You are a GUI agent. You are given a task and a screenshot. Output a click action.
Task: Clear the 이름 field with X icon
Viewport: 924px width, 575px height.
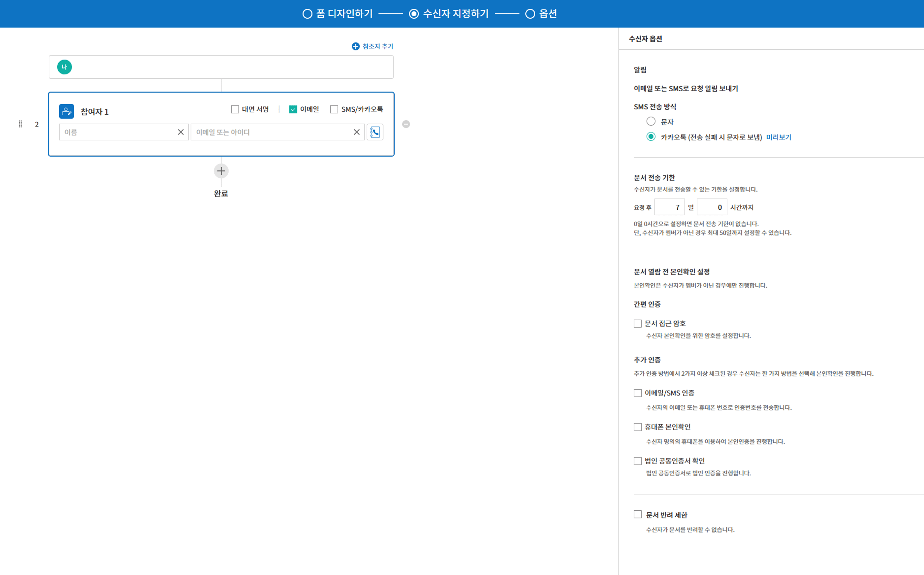pyautogui.click(x=181, y=132)
